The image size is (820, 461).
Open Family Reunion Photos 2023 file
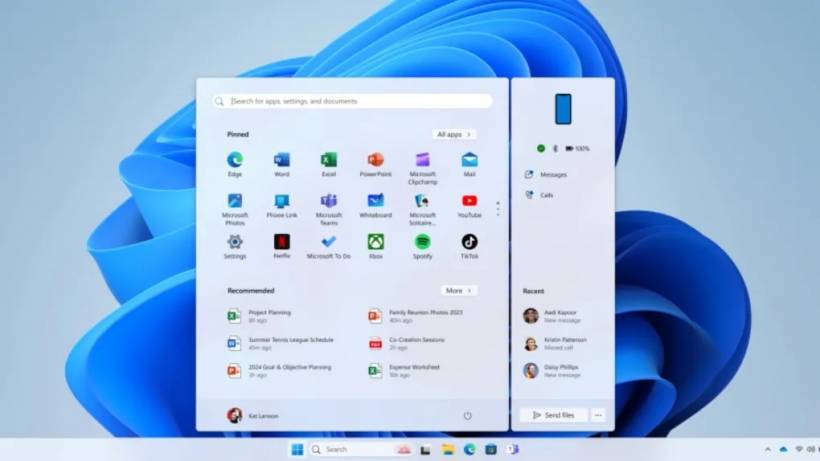(416, 316)
